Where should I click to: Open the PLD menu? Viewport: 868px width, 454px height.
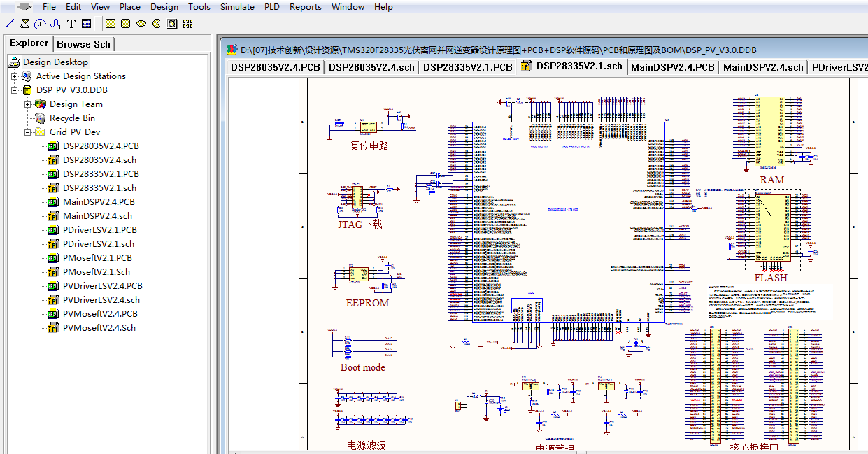point(272,6)
